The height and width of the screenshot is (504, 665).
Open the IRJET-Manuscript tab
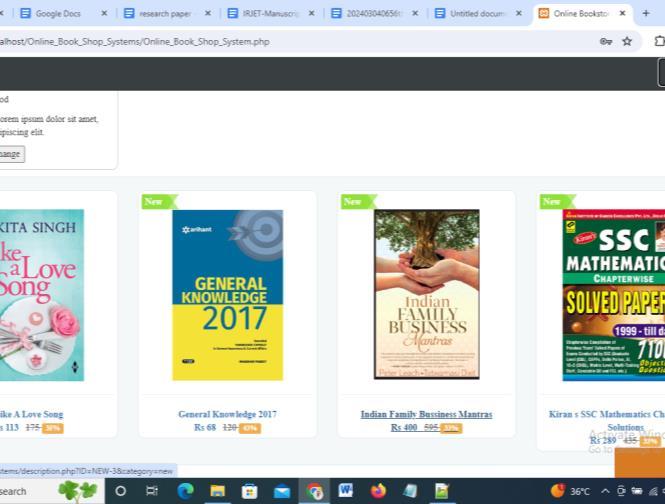click(x=269, y=14)
